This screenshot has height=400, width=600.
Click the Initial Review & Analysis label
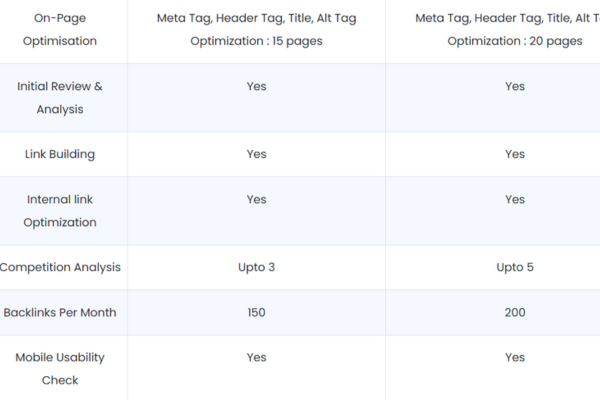[60, 98]
